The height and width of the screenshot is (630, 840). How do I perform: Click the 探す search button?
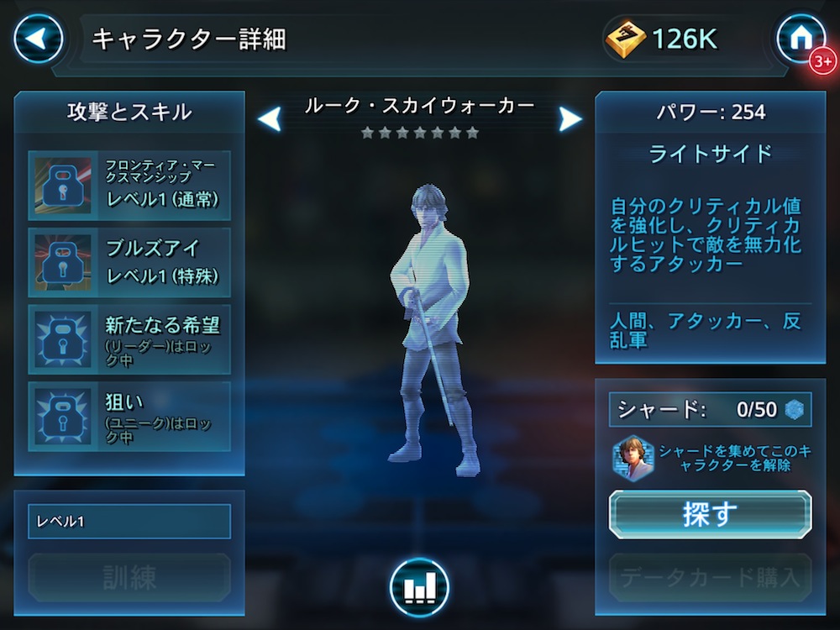click(x=711, y=514)
